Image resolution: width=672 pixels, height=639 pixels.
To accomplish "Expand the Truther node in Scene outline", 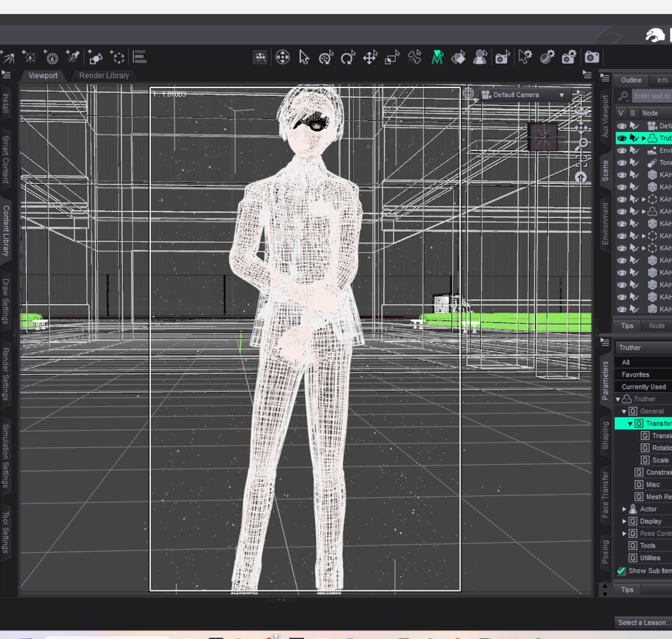I will coord(644,138).
